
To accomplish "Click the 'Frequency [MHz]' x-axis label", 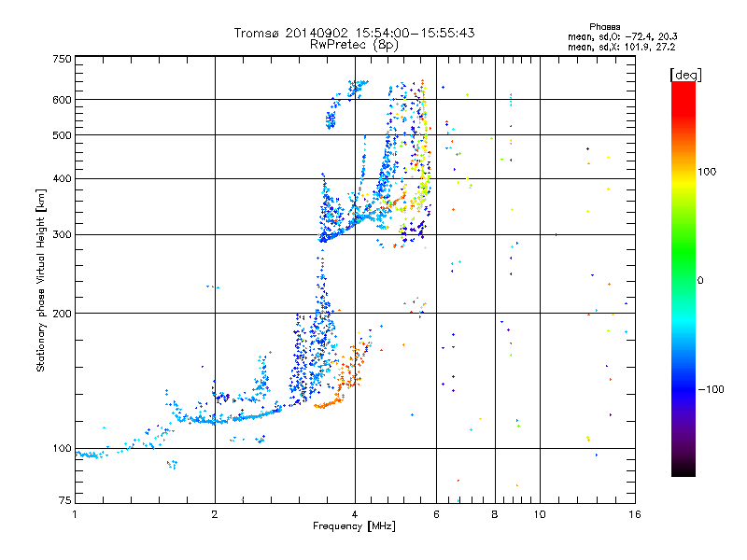I will (354, 526).
